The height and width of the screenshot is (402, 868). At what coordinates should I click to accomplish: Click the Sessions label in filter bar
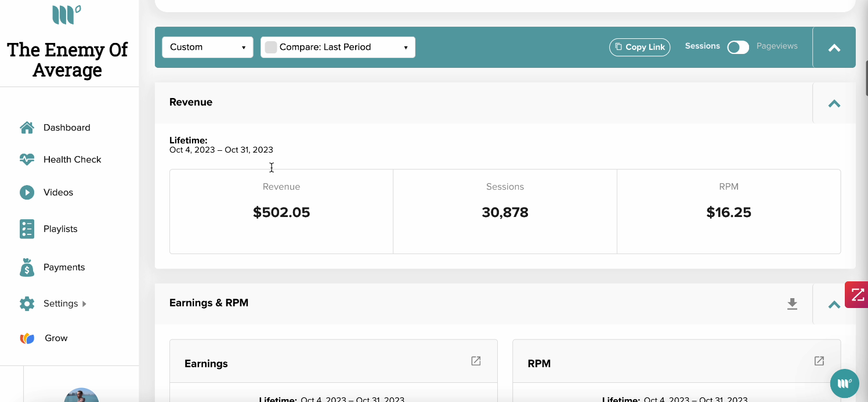pyautogui.click(x=703, y=46)
